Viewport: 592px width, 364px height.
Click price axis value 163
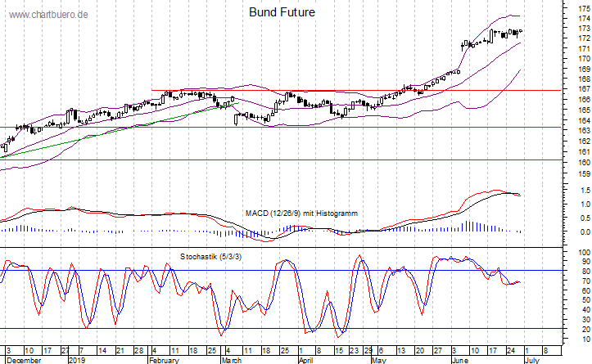click(x=584, y=131)
